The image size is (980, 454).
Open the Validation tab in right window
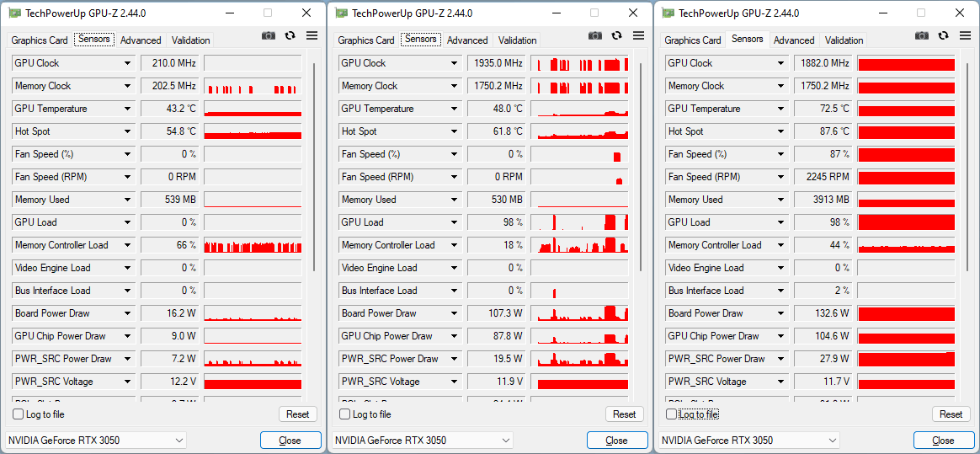(844, 40)
